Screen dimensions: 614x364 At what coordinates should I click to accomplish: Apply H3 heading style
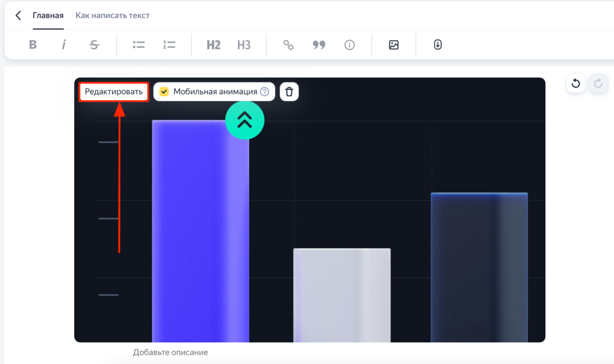coord(244,45)
